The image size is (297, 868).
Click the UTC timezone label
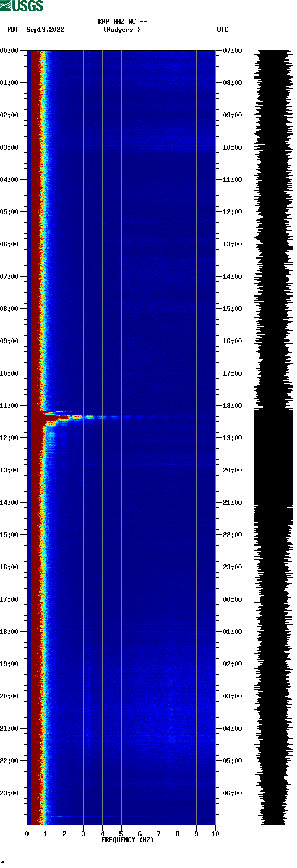[x=223, y=30]
